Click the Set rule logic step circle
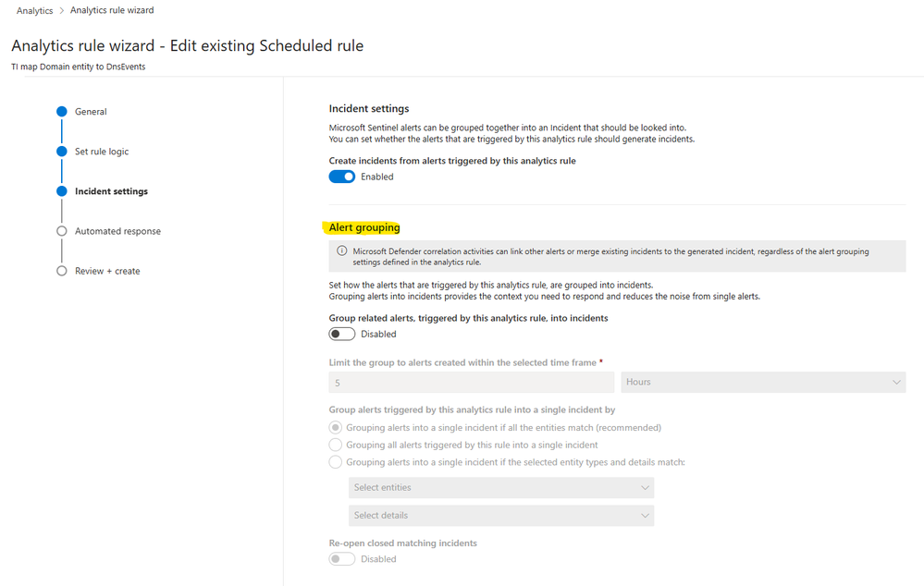This screenshot has width=924, height=586. click(x=62, y=151)
